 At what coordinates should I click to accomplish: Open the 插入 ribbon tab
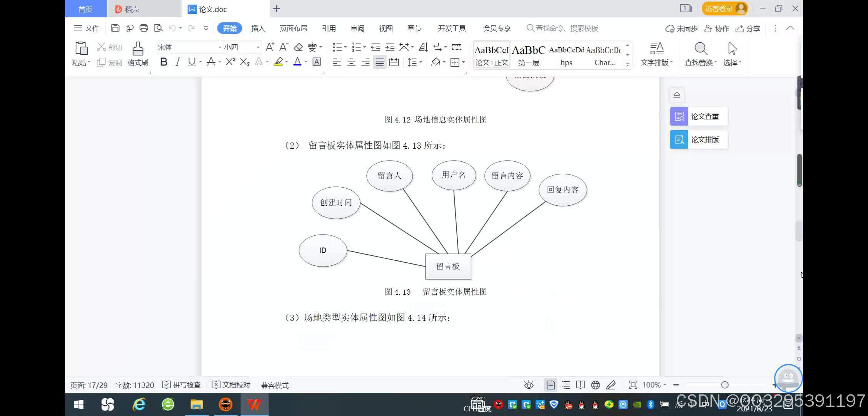click(258, 28)
